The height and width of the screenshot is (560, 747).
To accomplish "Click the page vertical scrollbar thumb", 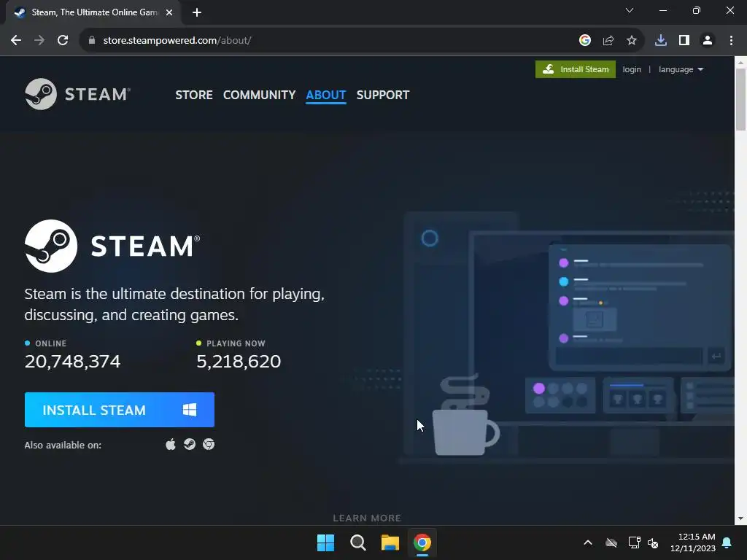I will (x=740, y=99).
